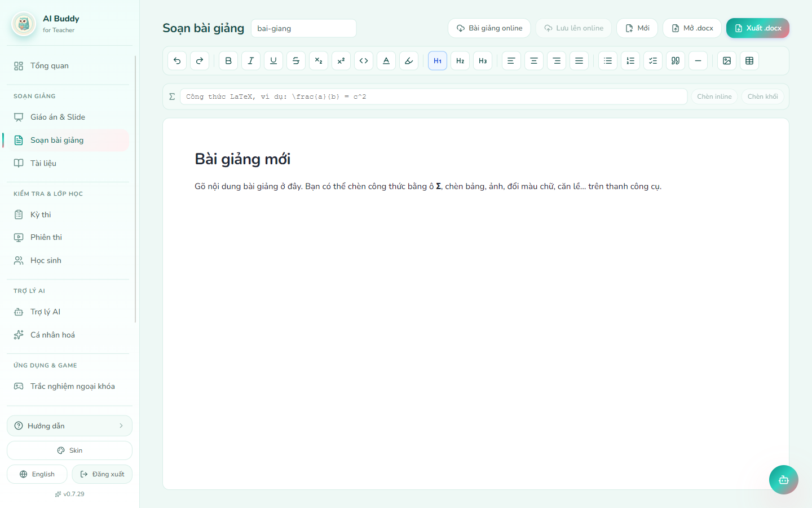Click the bai-giang file name field
This screenshot has width=812, height=508.
click(303, 28)
